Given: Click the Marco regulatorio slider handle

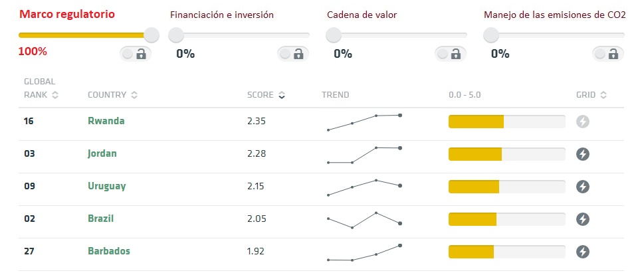Looking at the screenshot, I should coord(152,35).
